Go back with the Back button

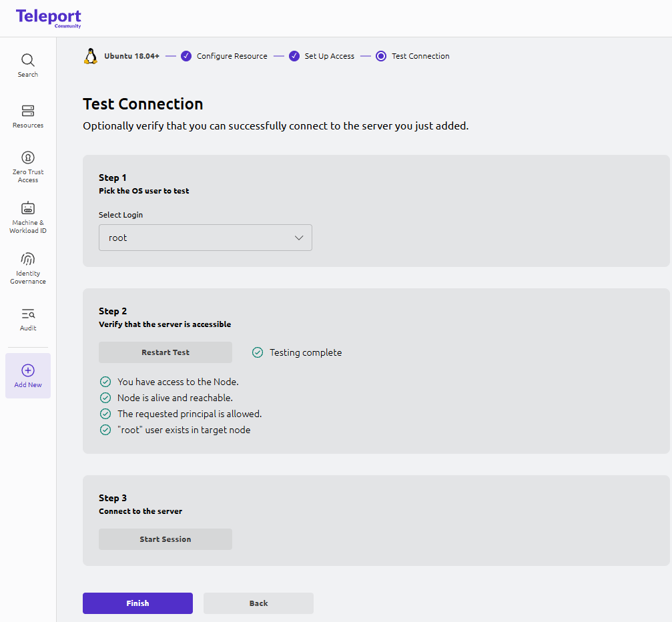click(x=258, y=603)
